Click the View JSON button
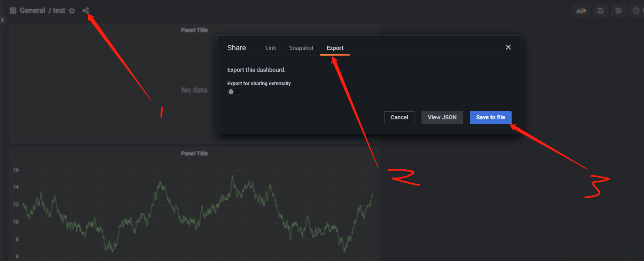 tap(442, 117)
